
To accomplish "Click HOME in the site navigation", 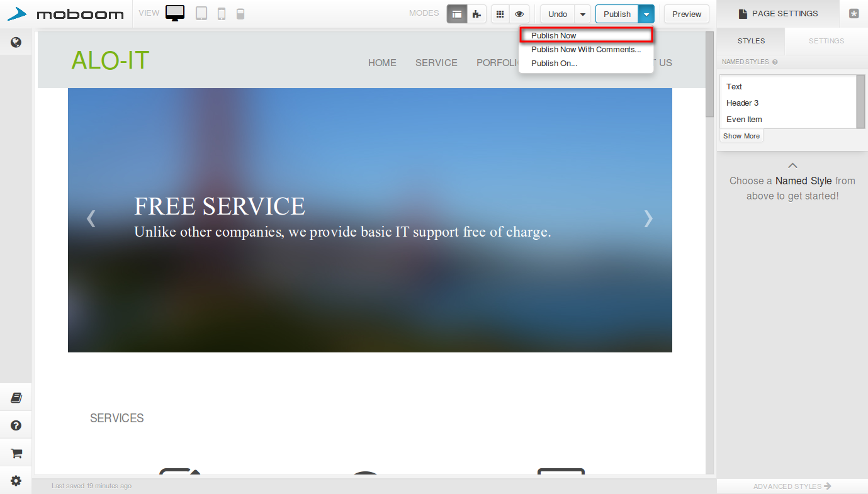I will coord(382,63).
